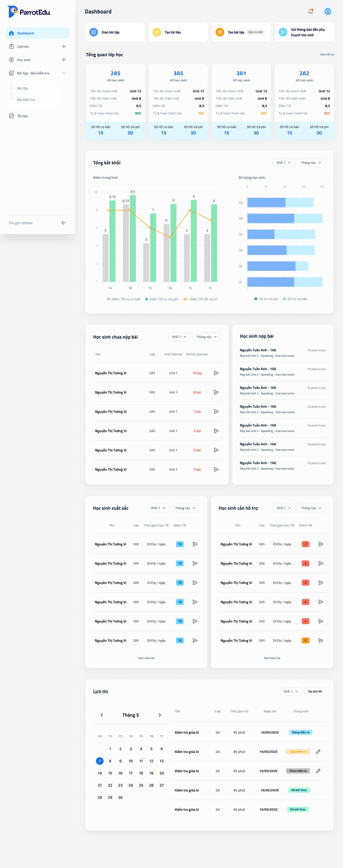Click the Thu gọn sidebar arrow icon

64,223
